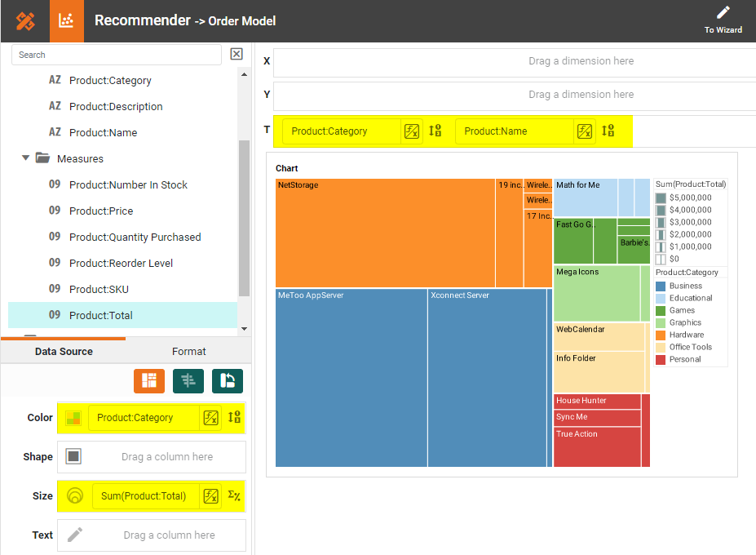Click the Hardware legend color swatch
The height and width of the screenshot is (555, 756).
tap(661, 335)
